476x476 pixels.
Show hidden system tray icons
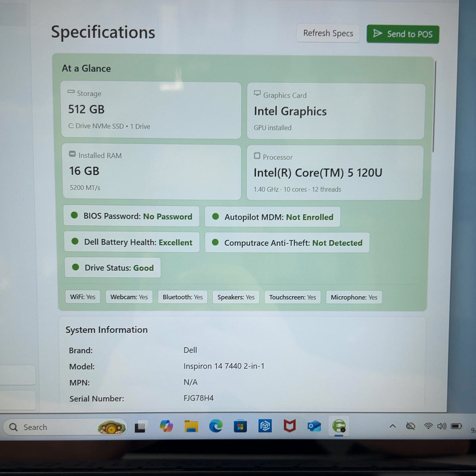(x=392, y=426)
